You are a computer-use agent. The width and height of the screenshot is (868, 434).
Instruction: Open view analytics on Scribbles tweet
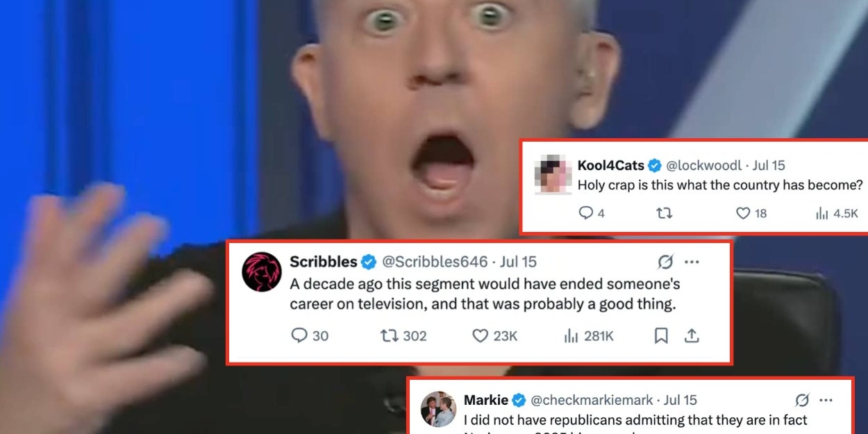571,336
